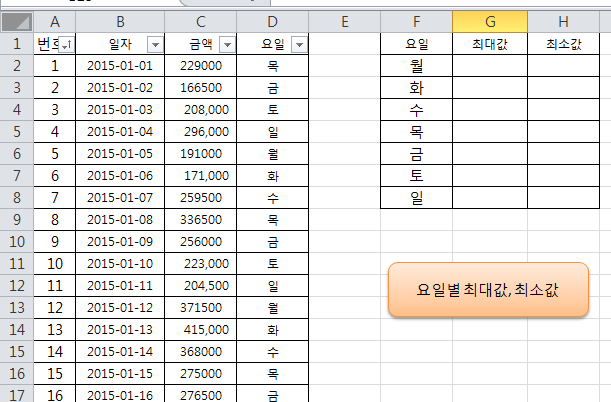Select the 일 cell in column F

tap(417, 198)
